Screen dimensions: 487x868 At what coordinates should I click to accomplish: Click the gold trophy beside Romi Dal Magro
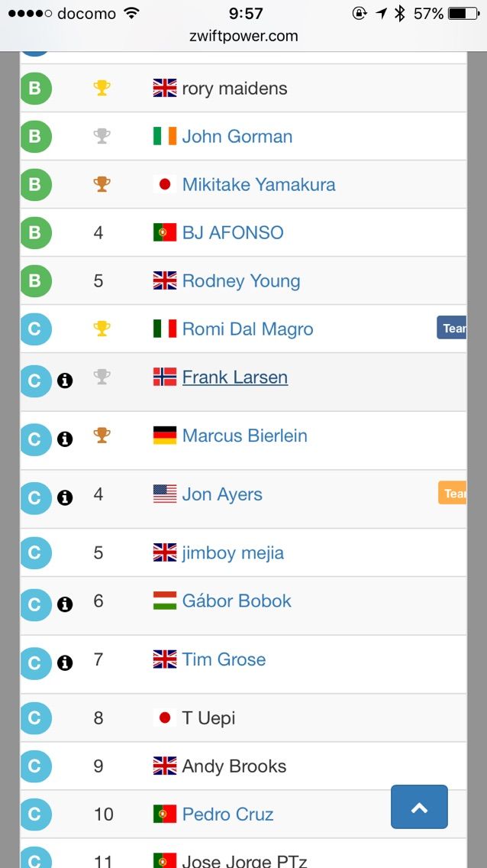tap(102, 329)
